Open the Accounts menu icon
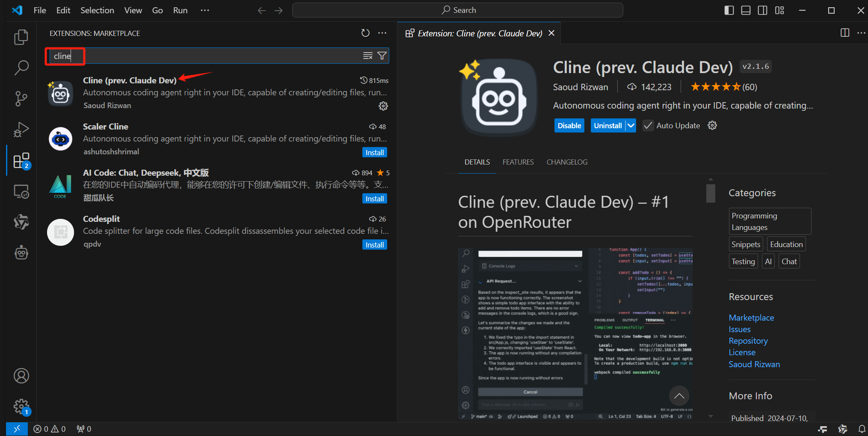The height and width of the screenshot is (436, 868). tap(21, 376)
